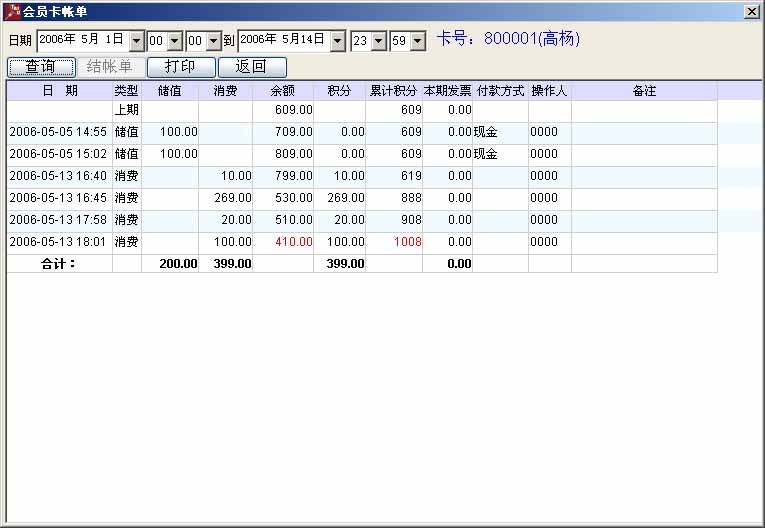765x528 pixels.
Task: Click the 付款方式 column header
Action: click(500, 91)
